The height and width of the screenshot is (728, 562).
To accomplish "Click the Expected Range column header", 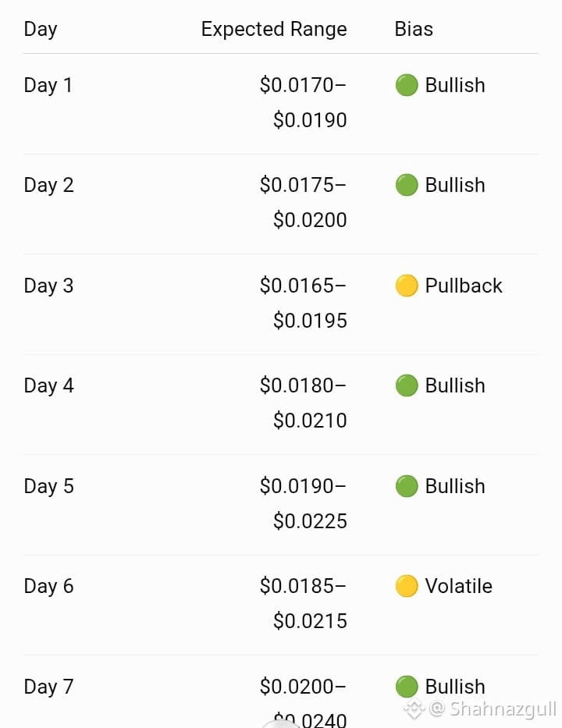I will [274, 29].
